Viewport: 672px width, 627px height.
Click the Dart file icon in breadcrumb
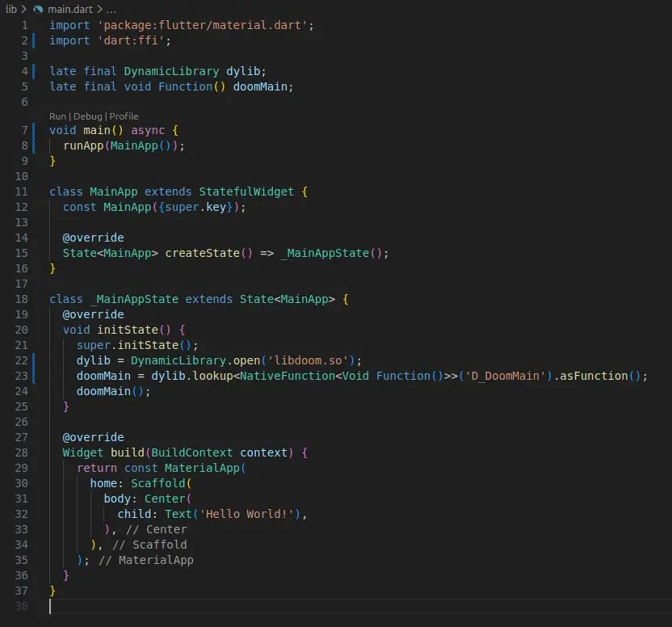pyautogui.click(x=37, y=8)
